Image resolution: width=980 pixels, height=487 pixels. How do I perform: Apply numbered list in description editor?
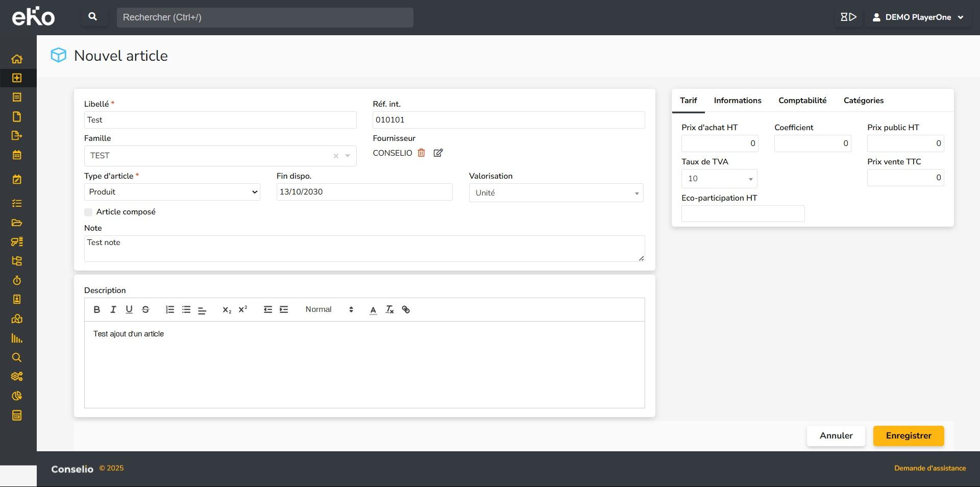tap(170, 309)
